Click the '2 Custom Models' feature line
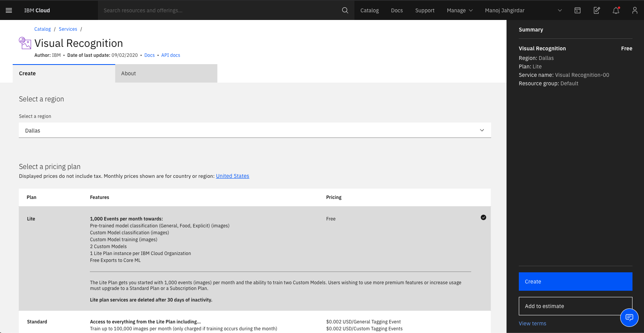The width and height of the screenshot is (644, 333). [x=108, y=247]
